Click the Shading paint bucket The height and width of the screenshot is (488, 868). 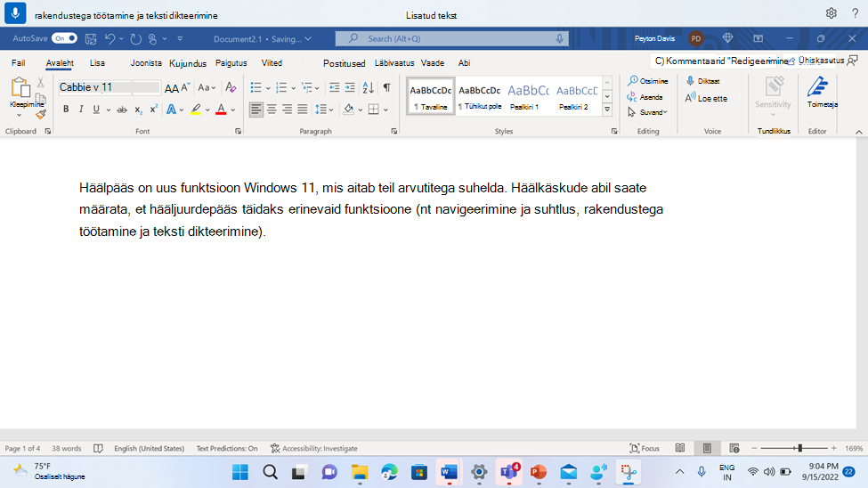tap(348, 110)
